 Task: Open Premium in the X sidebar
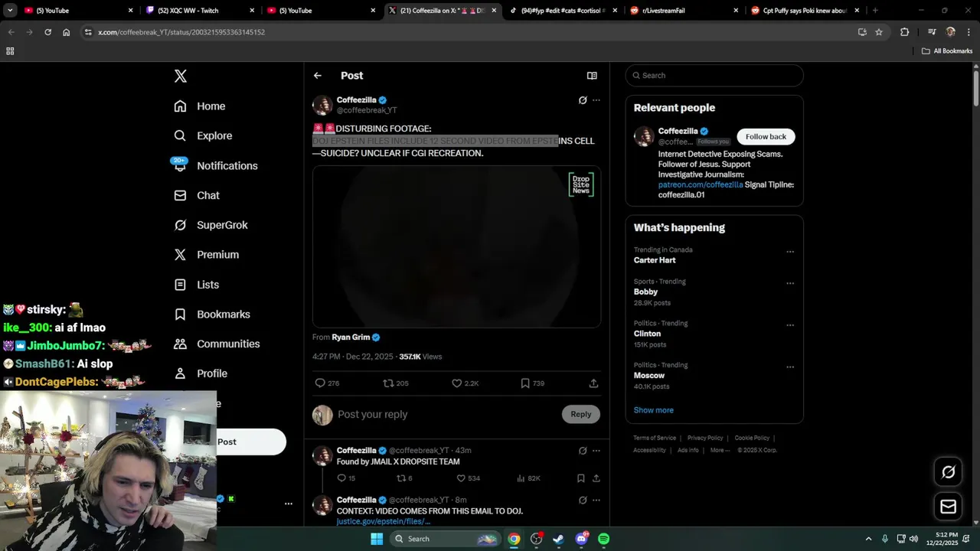click(207, 255)
